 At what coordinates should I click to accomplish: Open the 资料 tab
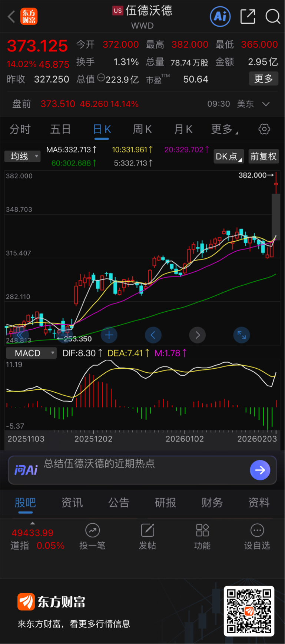(259, 503)
